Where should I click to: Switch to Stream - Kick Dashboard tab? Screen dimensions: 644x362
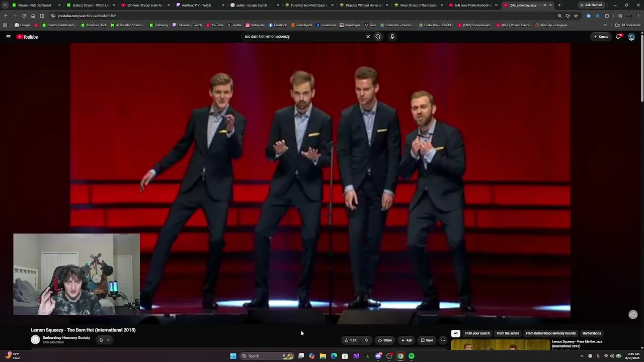[x=36, y=5]
